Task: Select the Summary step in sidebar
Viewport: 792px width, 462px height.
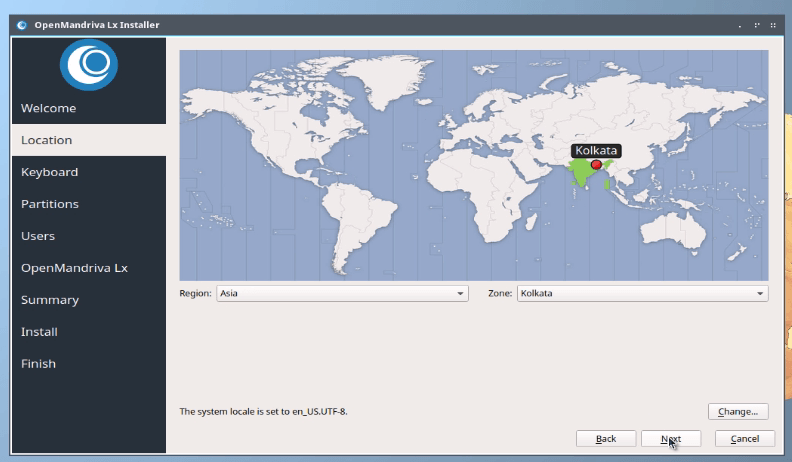Action: tap(89, 300)
